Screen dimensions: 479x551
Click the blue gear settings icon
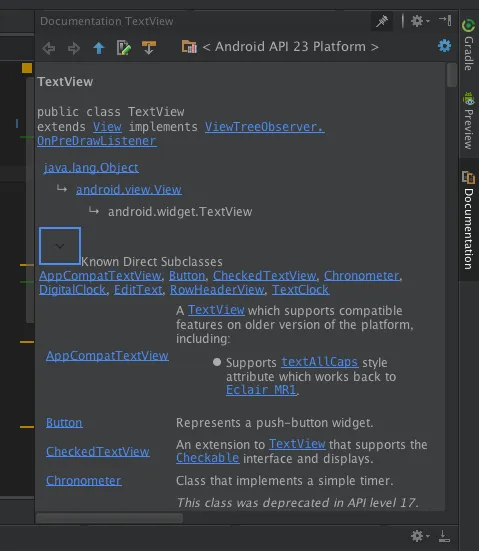[445, 46]
